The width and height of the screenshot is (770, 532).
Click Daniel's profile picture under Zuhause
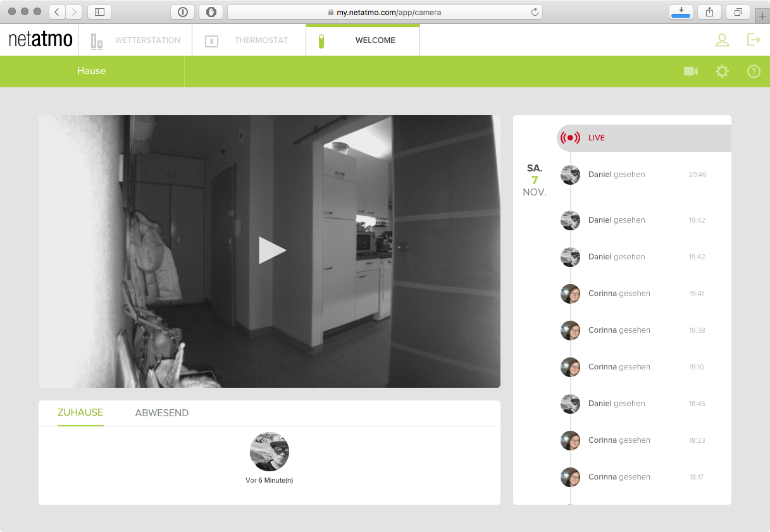pos(270,452)
